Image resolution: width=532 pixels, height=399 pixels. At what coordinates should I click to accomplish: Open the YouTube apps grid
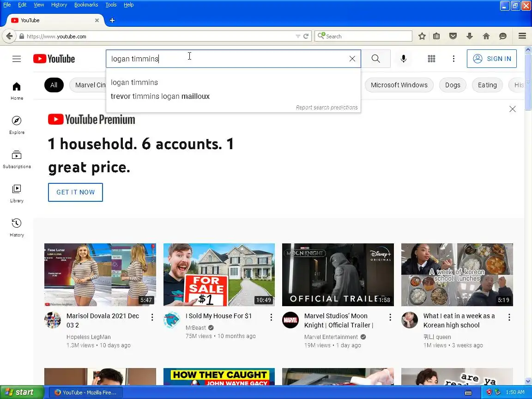(431, 59)
